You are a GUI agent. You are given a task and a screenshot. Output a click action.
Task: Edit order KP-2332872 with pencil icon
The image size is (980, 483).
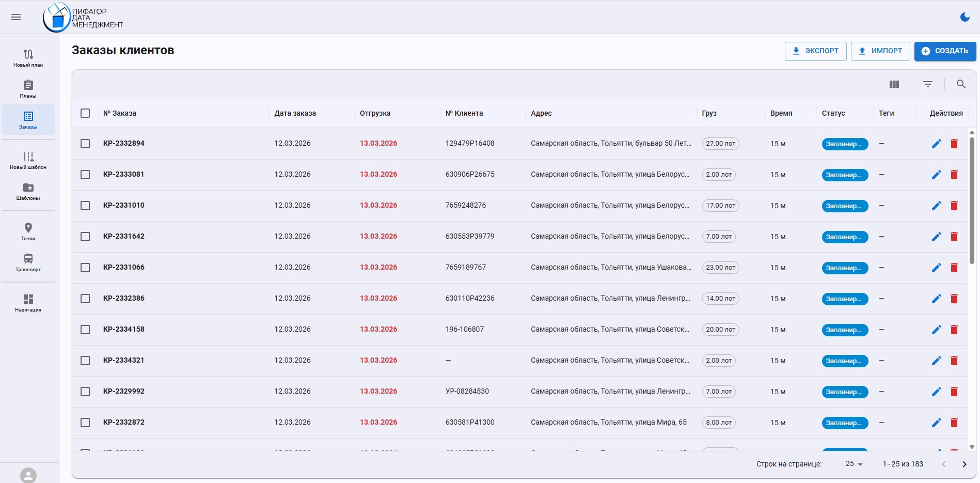tap(936, 423)
